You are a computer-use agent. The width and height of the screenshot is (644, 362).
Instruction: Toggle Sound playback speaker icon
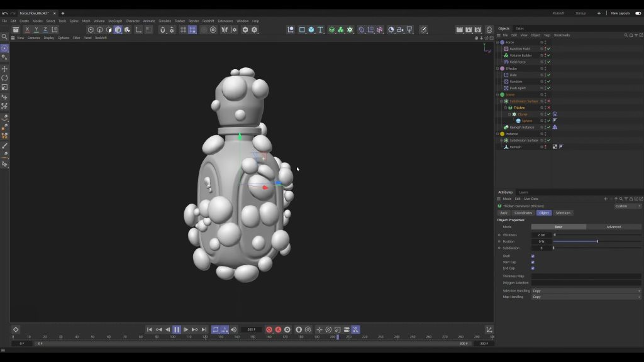pos(233,329)
